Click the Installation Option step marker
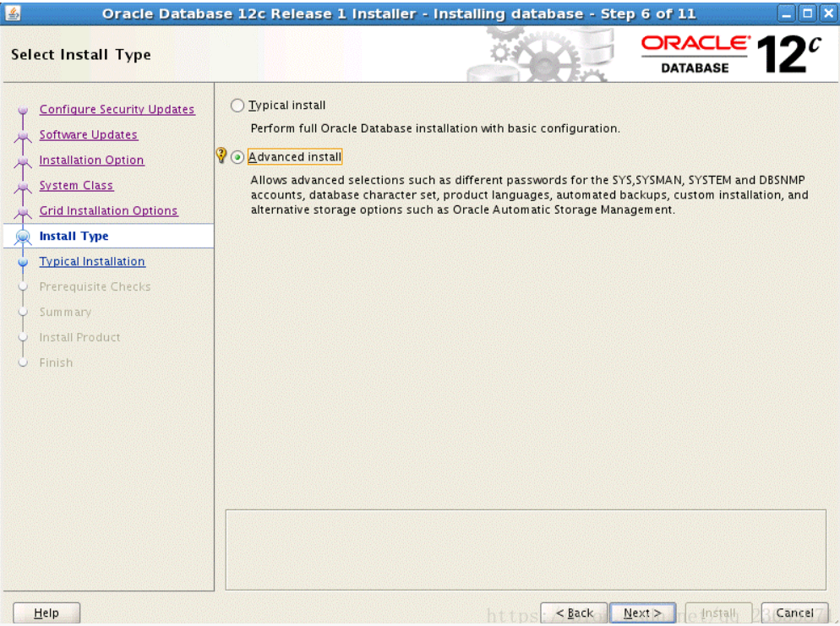Viewport: 840px width, 626px height. pos(23,161)
